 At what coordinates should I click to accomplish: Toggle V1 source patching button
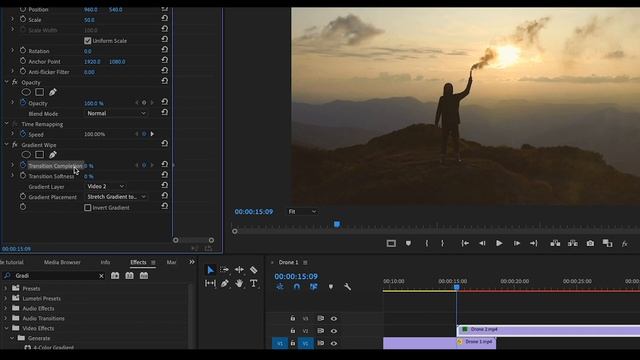coord(280,344)
